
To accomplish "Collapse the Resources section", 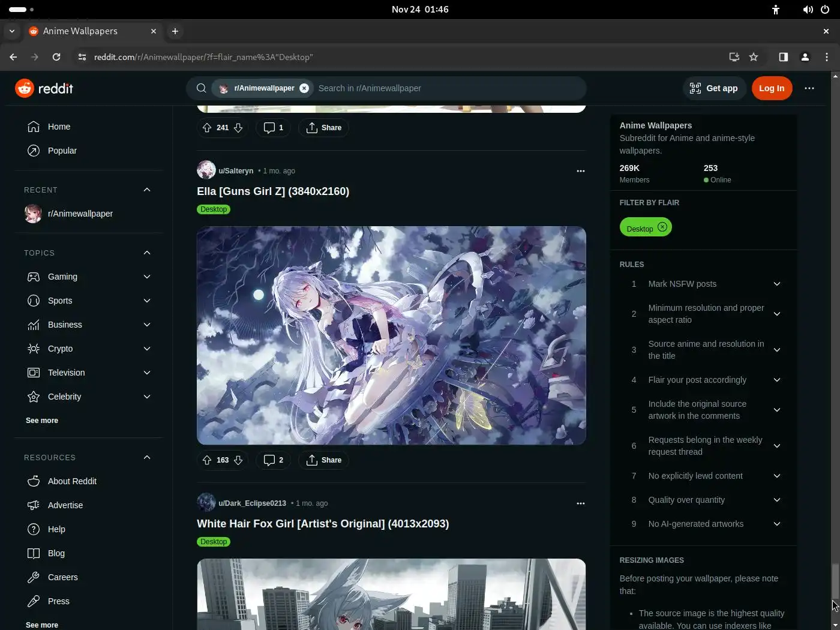I will click(147, 457).
